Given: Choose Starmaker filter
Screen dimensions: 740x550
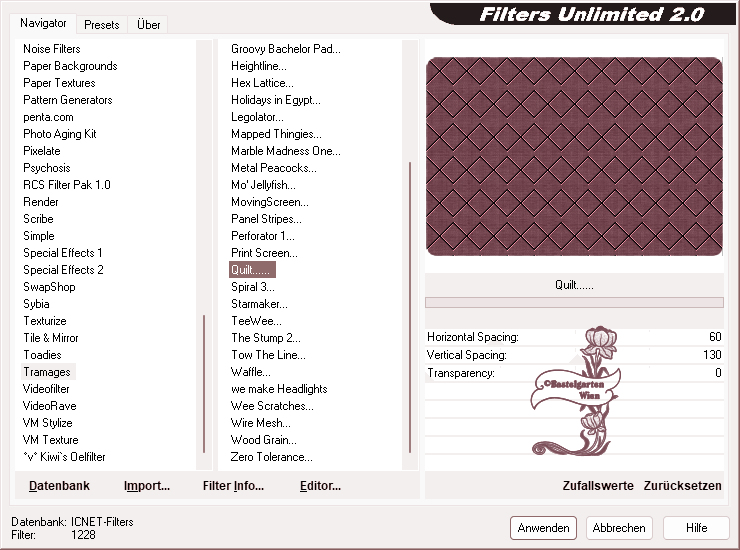Looking at the screenshot, I should [259, 304].
